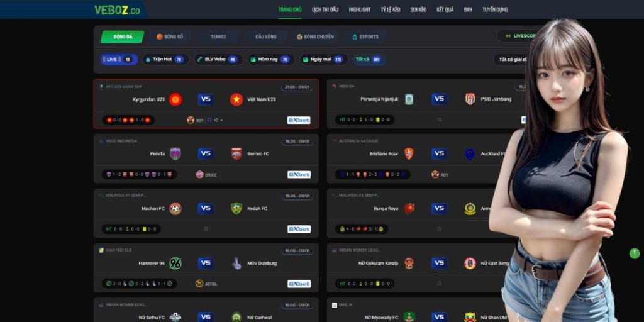This screenshot has width=644, height=322.
Task: Click the 8Xbet logo in Persita match card
Action: point(299,175)
